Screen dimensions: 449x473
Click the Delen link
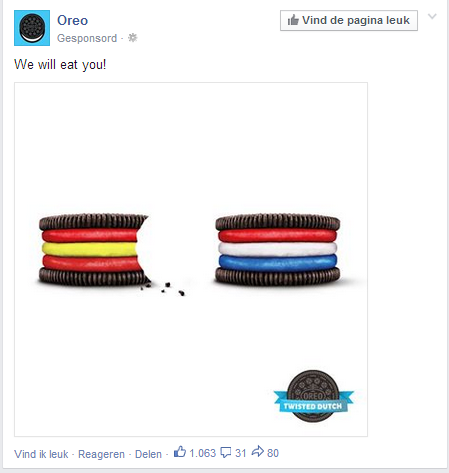tap(148, 454)
